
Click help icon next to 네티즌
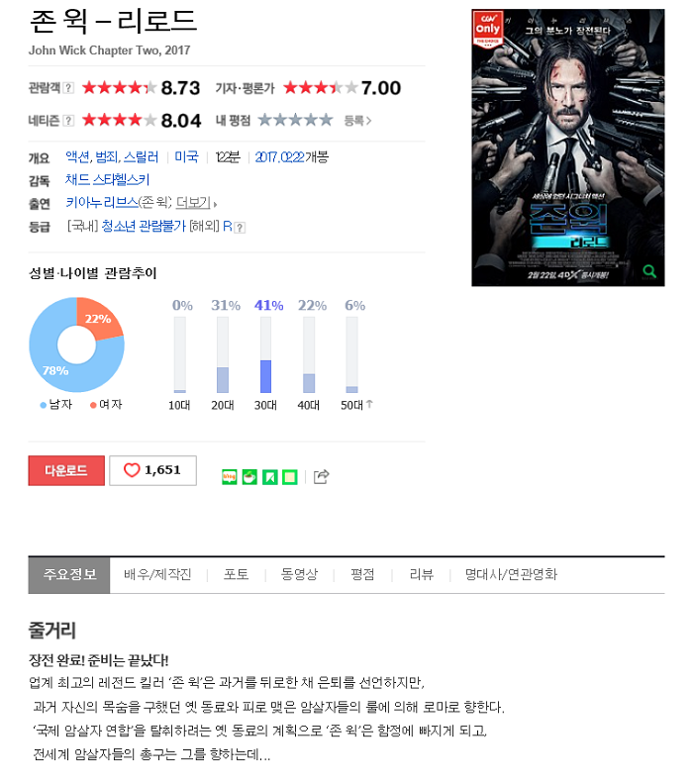click(x=68, y=121)
